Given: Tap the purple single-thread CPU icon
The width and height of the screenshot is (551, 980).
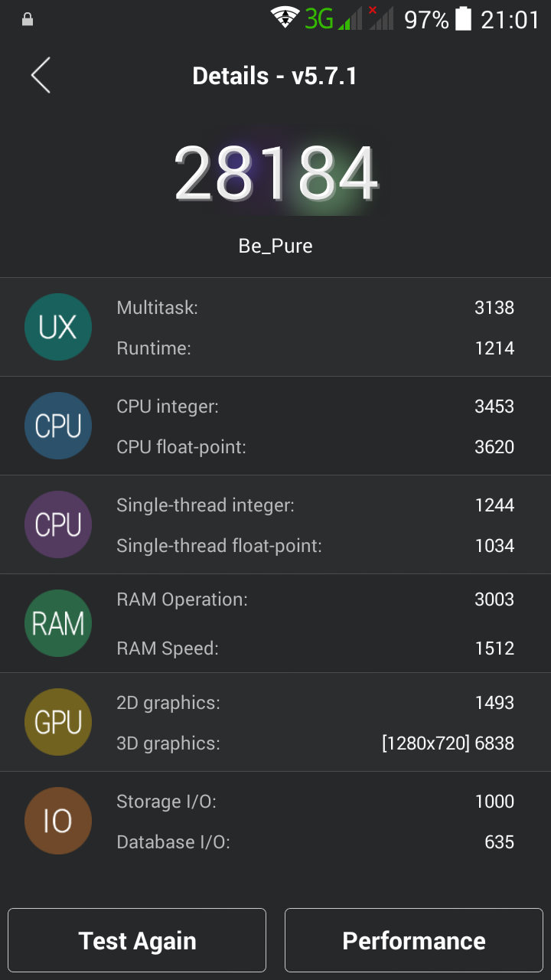Looking at the screenshot, I should click(x=58, y=524).
